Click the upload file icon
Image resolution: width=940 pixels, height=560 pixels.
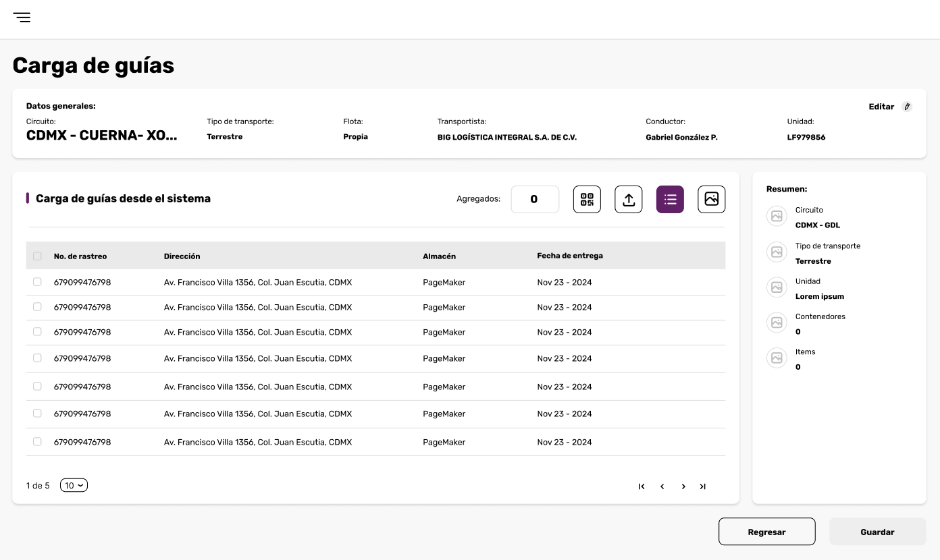[628, 200]
